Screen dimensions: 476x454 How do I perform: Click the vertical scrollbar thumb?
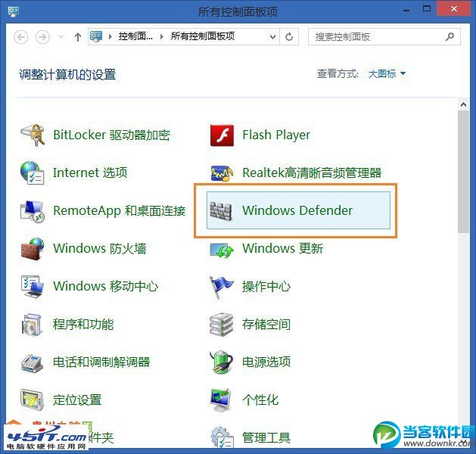463,172
